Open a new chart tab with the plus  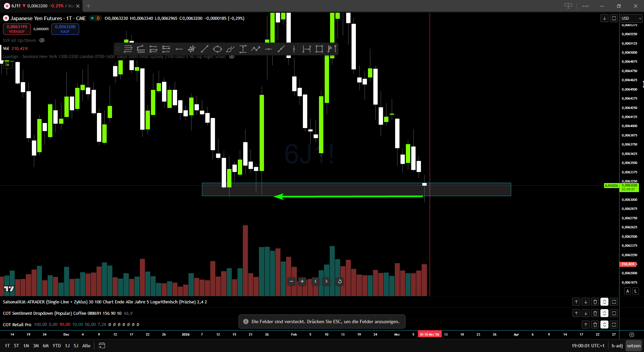(x=88, y=6)
